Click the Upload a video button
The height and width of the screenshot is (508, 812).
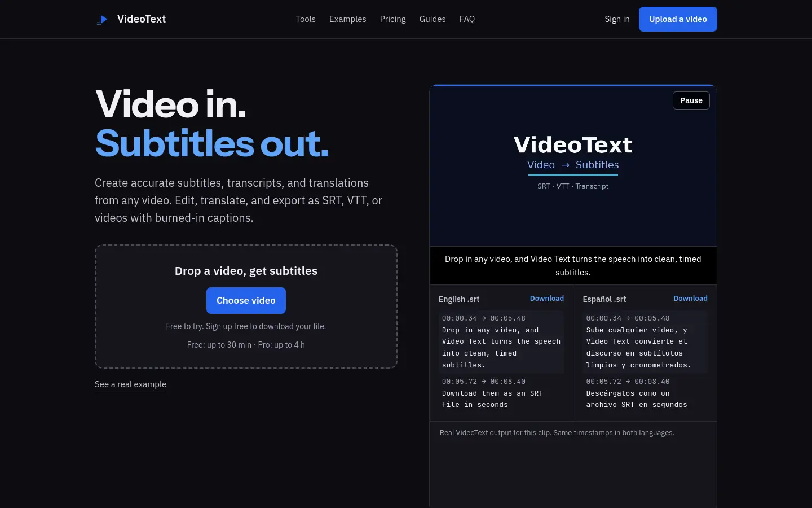coord(678,19)
